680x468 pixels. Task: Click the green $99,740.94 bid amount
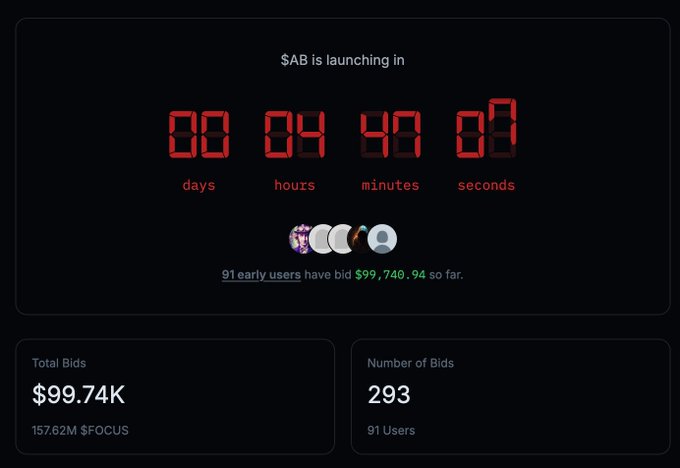(390, 274)
